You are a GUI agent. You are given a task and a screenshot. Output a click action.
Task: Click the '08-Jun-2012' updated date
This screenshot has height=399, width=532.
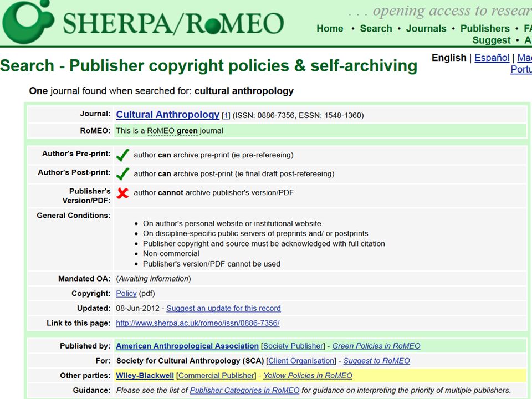(x=138, y=309)
